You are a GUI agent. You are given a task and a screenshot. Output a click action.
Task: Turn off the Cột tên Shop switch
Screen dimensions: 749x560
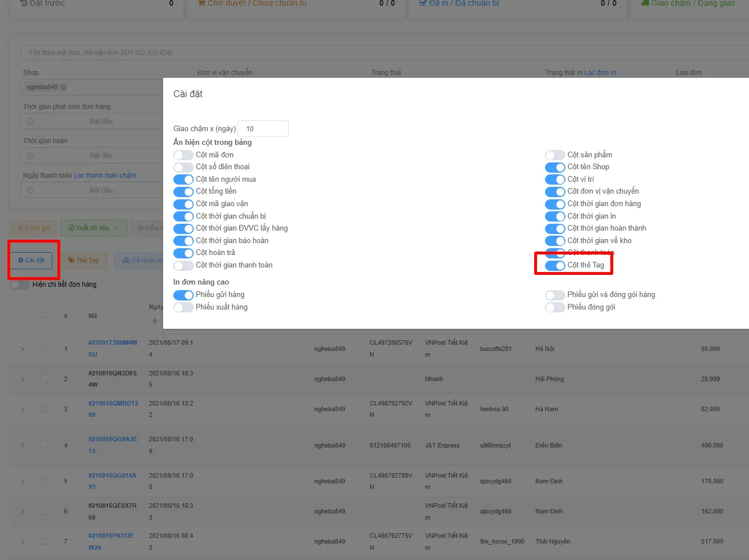coord(555,167)
